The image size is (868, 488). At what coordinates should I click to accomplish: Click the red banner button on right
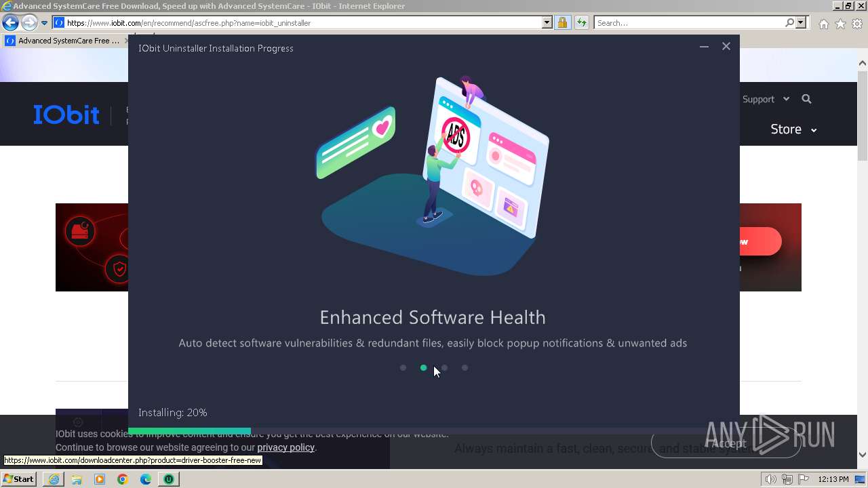tap(760, 241)
